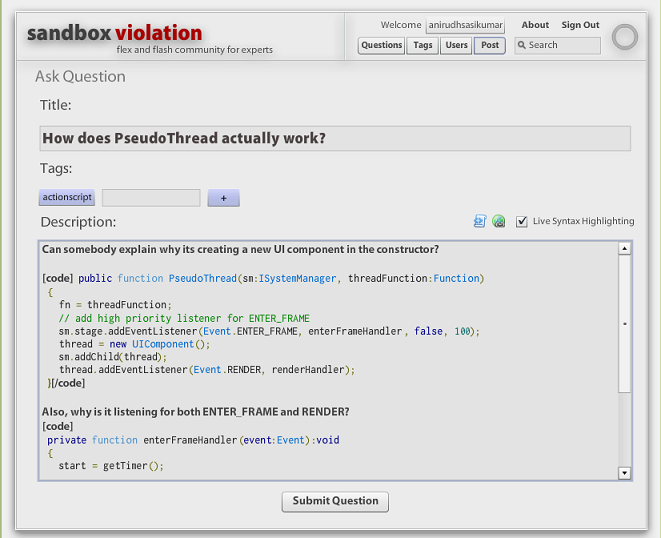This screenshot has width=661, height=538.
Task: Open the Users tab
Action: pos(457,45)
